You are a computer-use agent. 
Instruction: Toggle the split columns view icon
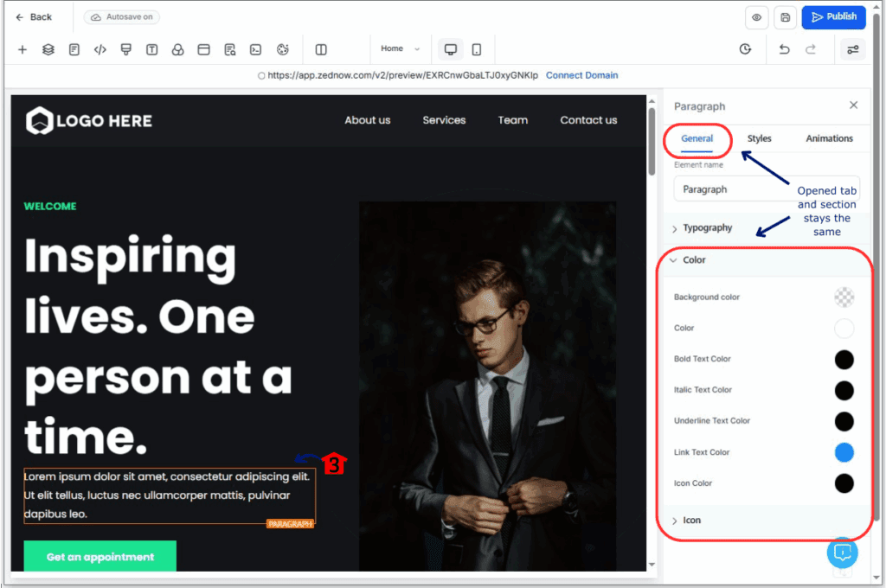click(321, 49)
